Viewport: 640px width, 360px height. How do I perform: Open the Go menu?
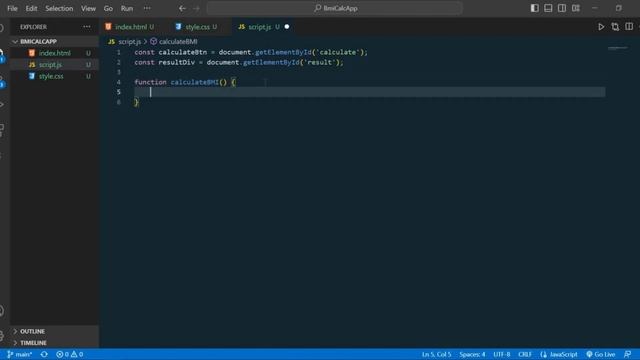pyautogui.click(x=108, y=8)
